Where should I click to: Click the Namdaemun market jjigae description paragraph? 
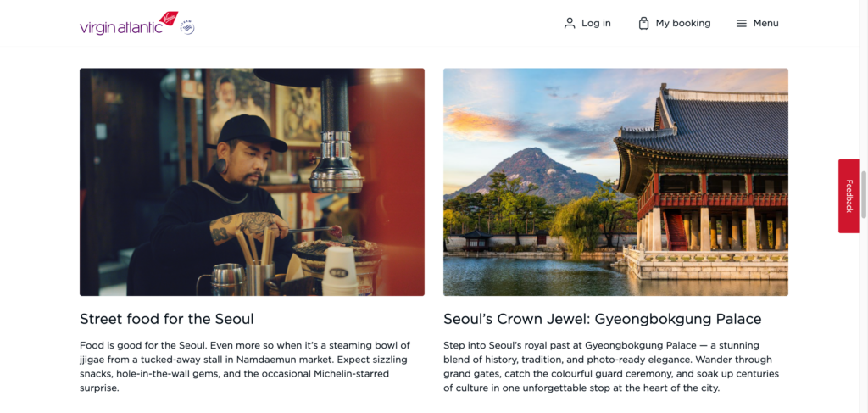(x=245, y=366)
